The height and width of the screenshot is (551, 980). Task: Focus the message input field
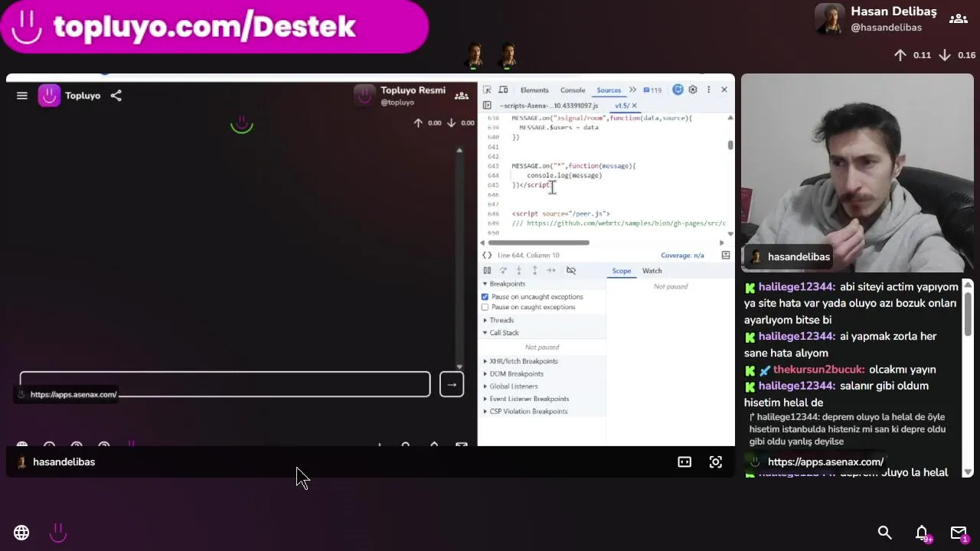click(x=225, y=384)
